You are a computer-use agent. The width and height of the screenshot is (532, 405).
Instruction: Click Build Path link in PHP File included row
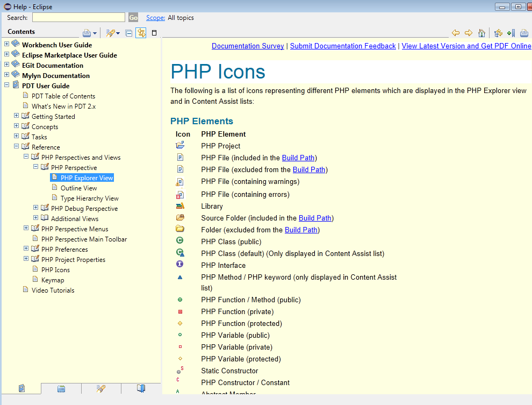point(298,158)
